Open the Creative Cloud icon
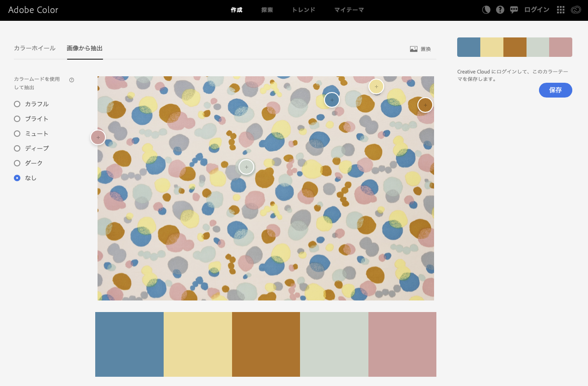This screenshot has width=588, height=386. click(576, 10)
